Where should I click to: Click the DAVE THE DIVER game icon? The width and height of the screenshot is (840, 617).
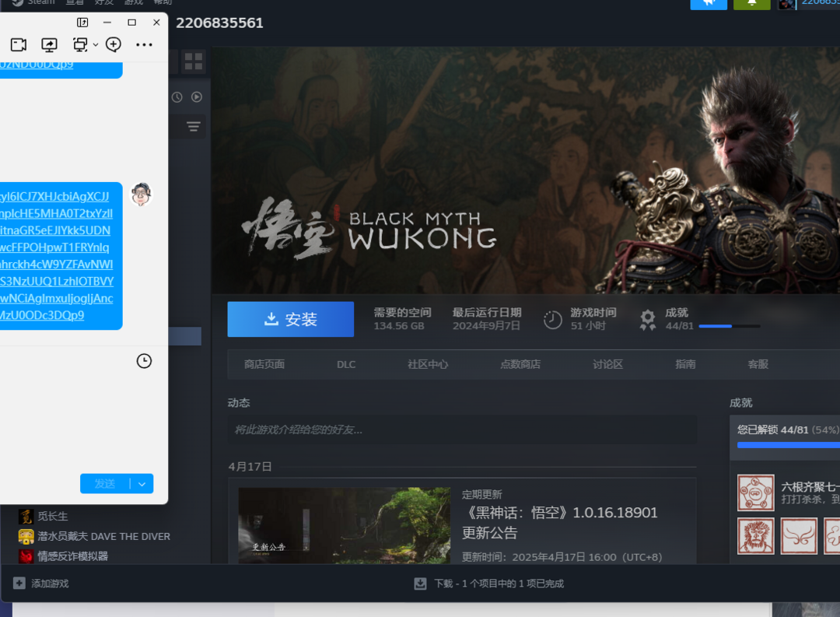(26, 536)
